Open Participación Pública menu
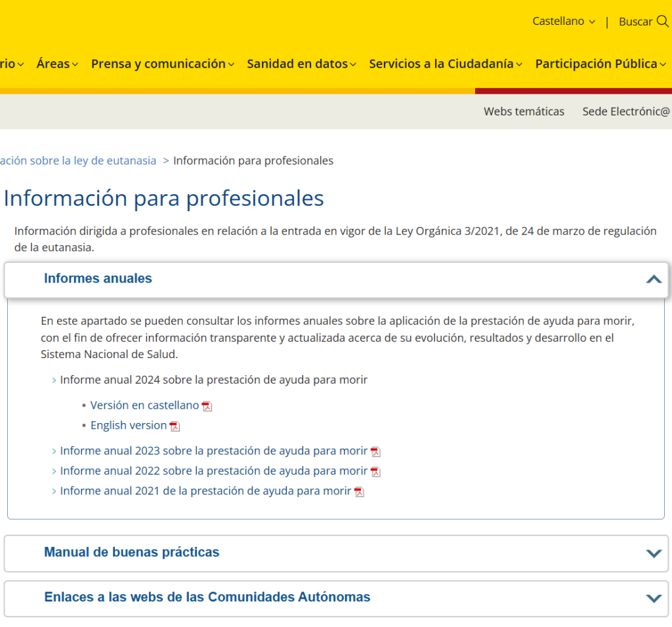The image size is (672, 627). 600,64
